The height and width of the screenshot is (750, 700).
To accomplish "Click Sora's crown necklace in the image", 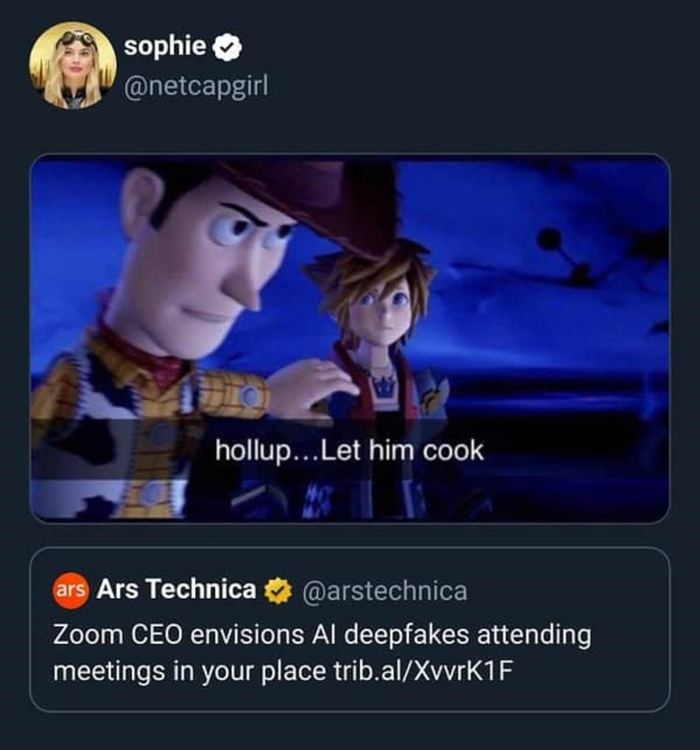I will (x=385, y=385).
